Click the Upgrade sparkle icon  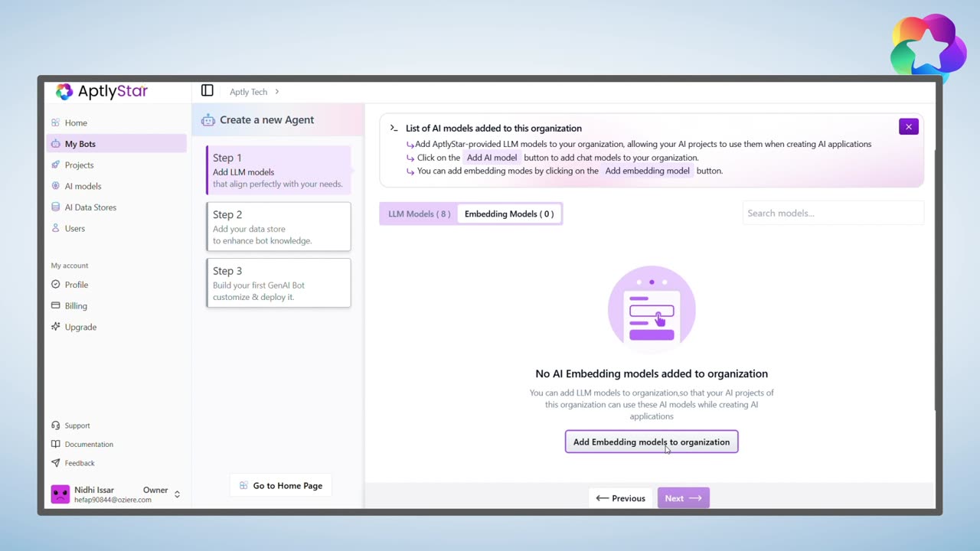pyautogui.click(x=55, y=327)
